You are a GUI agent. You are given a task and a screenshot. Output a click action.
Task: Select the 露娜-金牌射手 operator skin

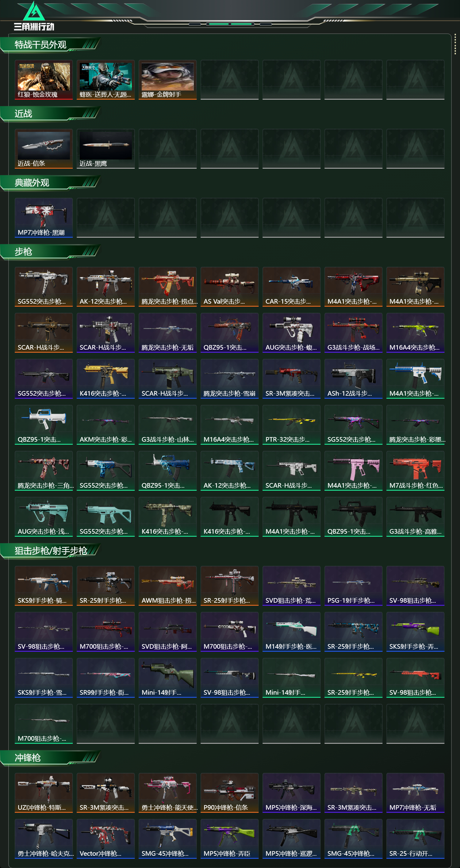[x=167, y=80]
